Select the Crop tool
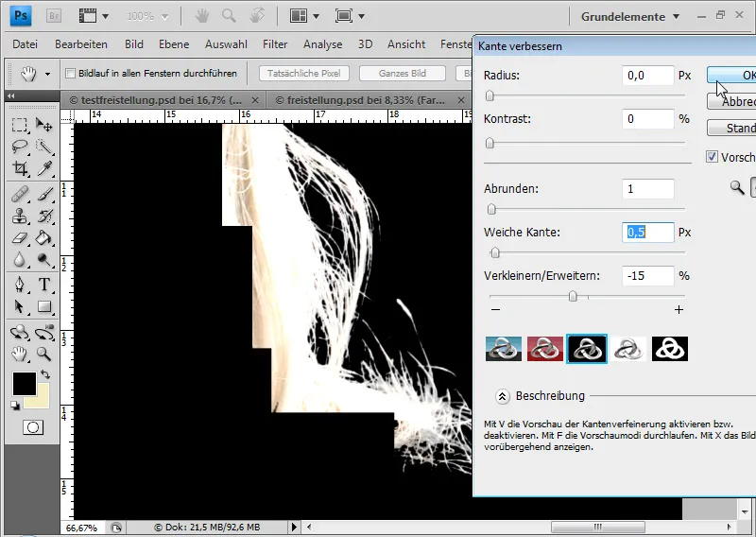This screenshot has height=537, width=756. (19, 168)
